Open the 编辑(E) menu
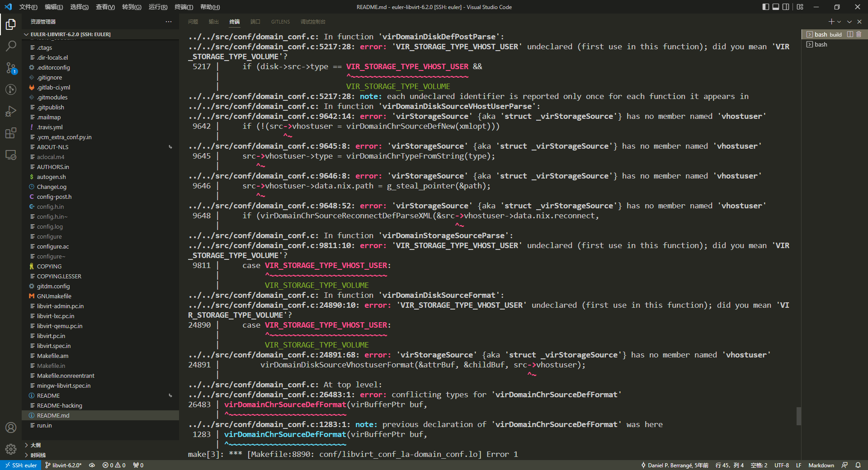The height and width of the screenshot is (470, 868). point(54,7)
